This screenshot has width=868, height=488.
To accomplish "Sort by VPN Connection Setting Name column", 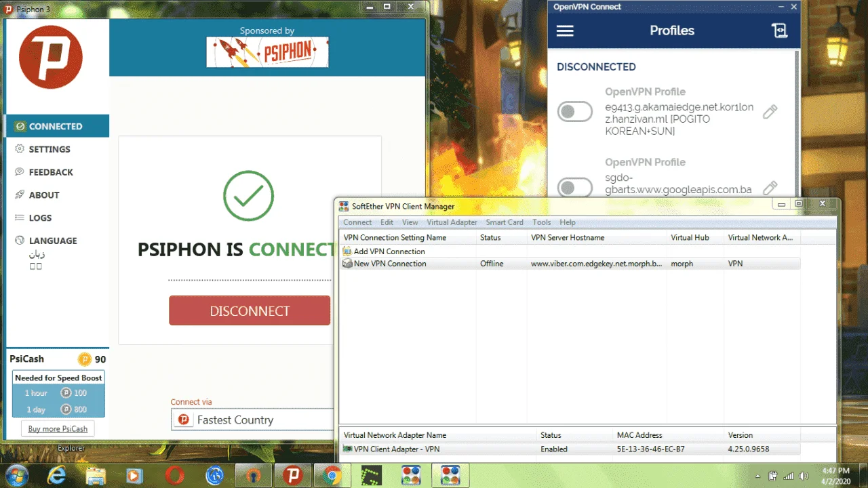I will coord(407,238).
